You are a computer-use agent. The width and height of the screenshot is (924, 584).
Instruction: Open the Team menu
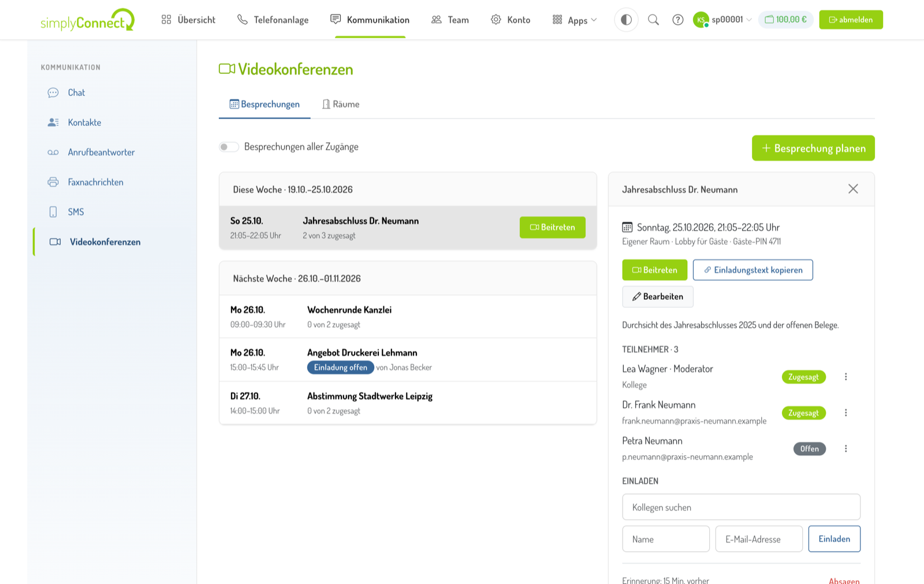point(450,20)
